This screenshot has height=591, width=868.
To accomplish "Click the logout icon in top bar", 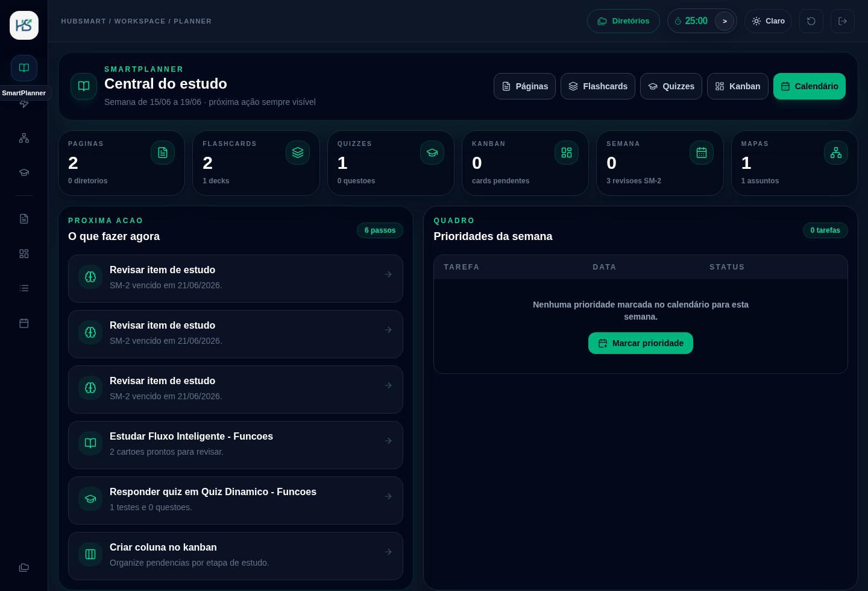I will pos(843,21).
